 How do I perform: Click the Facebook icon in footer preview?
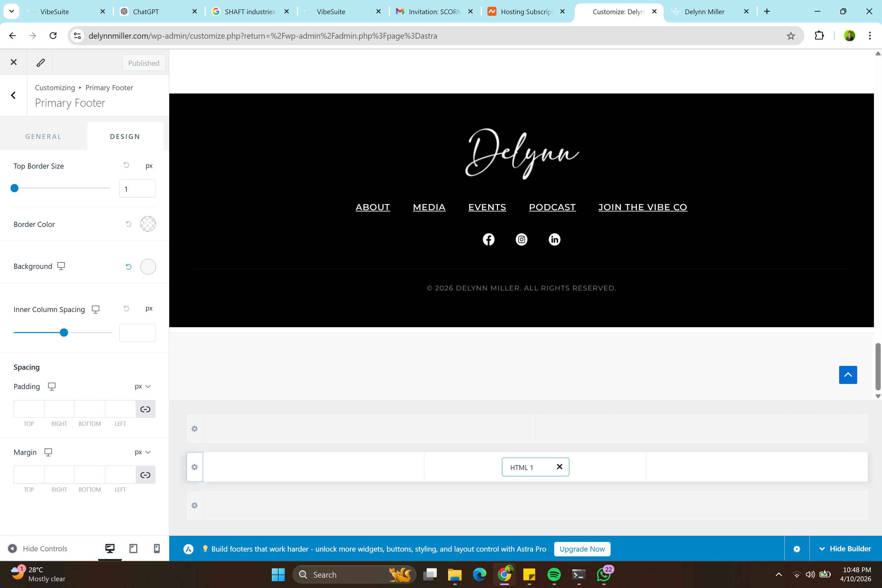(x=488, y=239)
